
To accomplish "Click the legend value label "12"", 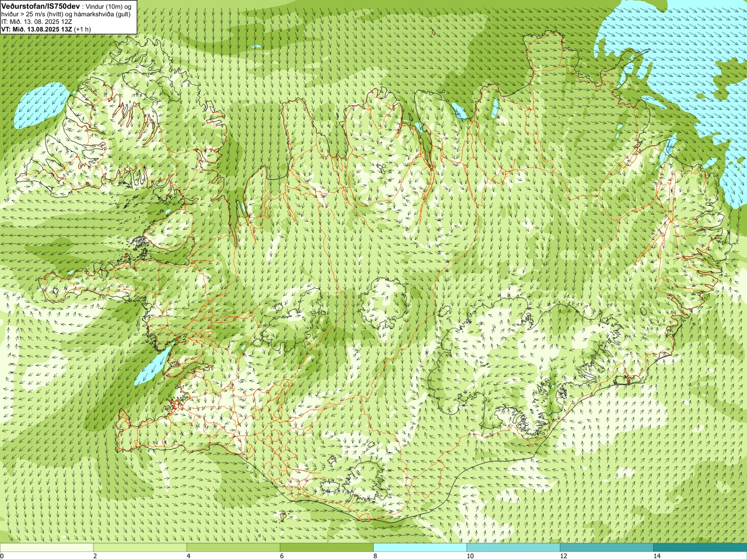I will [x=563, y=556].
